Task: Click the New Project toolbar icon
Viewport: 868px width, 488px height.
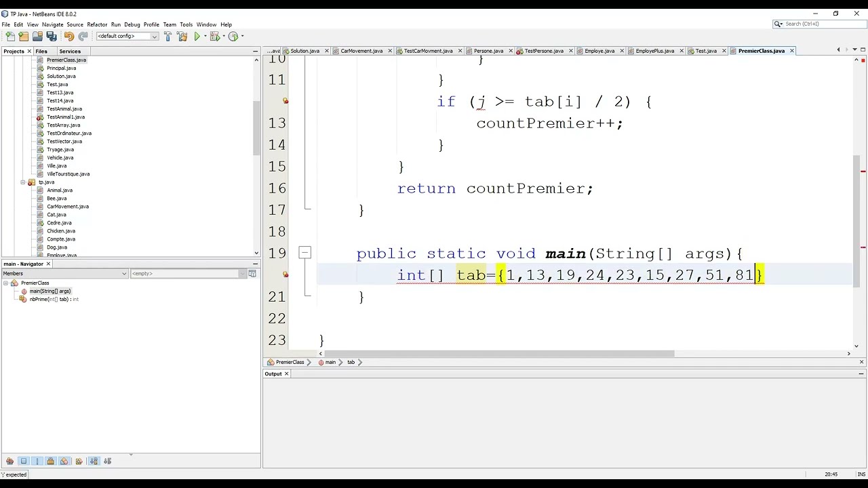Action: (24, 37)
